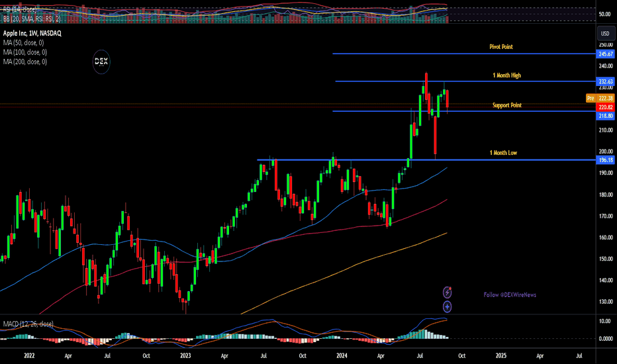Viewport: 617px width, 364px height.
Task: Click the 210.00 price scale label
Action: [606, 130]
